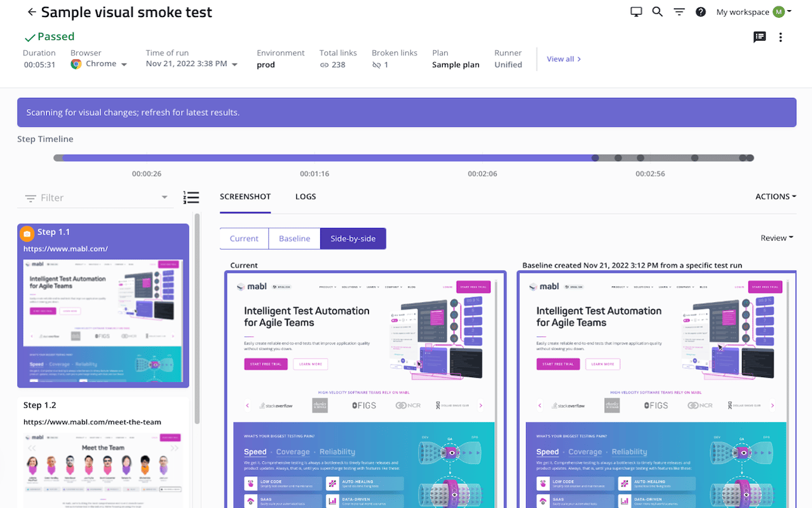
Task: Open the comments chat icon
Action: click(759, 37)
